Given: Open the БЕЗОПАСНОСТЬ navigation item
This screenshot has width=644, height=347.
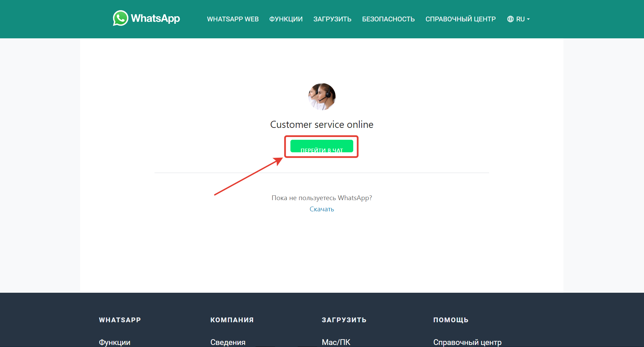Looking at the screenshot, I should click(388, 19).
